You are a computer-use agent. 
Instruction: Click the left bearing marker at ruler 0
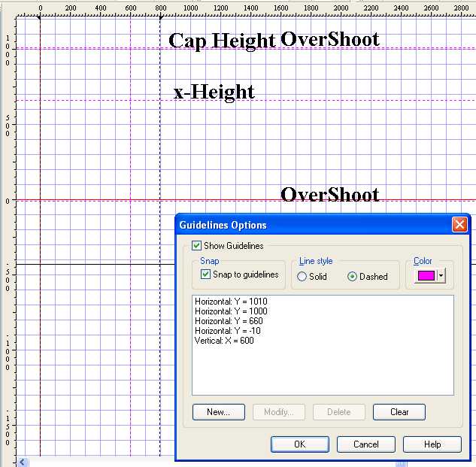(38, 18)
